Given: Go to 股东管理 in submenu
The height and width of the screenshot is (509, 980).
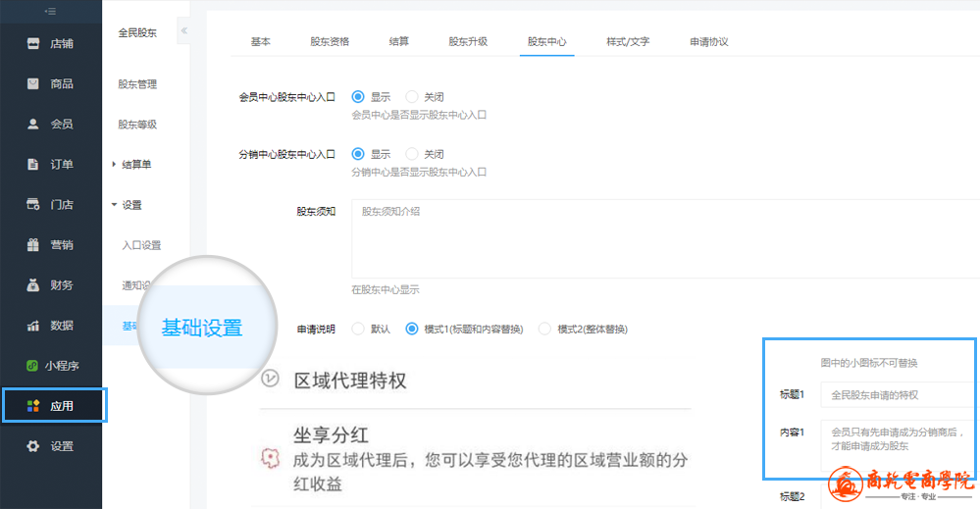Looking at the screenshot, I should click(x=137, y=84).
